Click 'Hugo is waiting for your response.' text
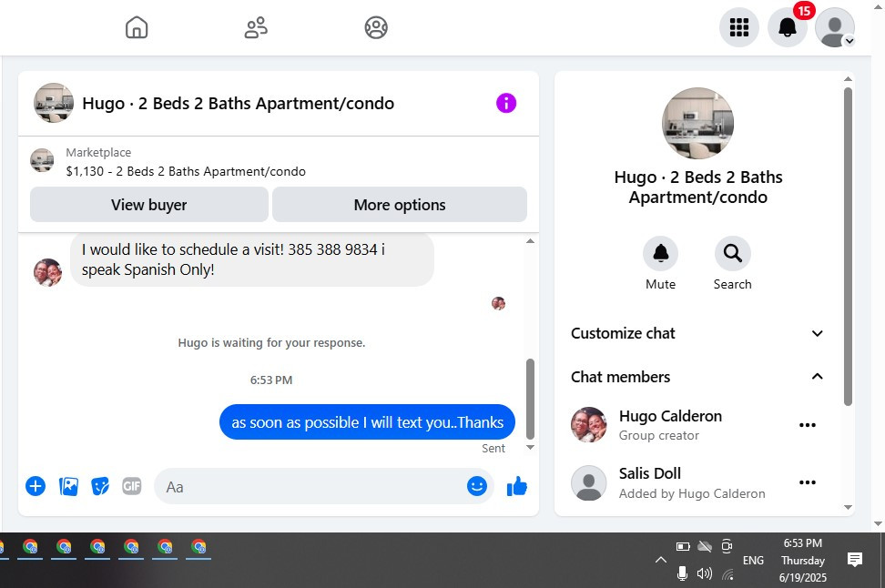885x588 pixels. tap(271, 342)
